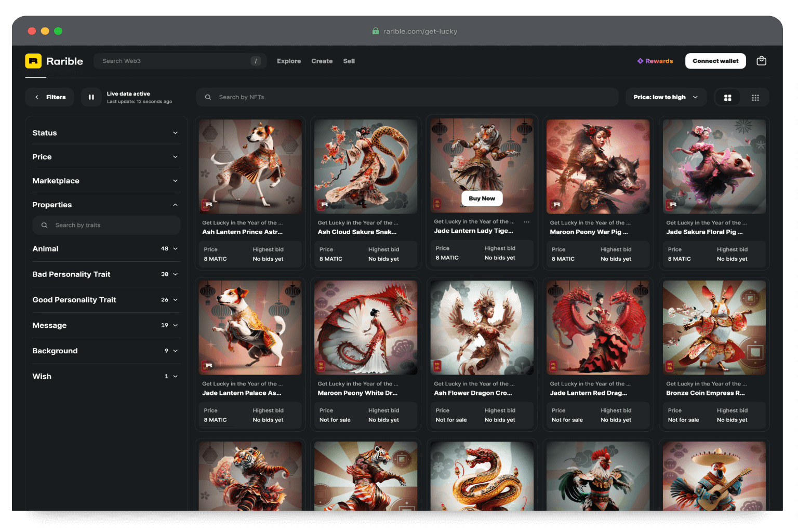The height and width of the screenshot is (532, 798).
Task: Click in the Search by NFTs field
Action: pyautogui.click(x=407, y=97)
